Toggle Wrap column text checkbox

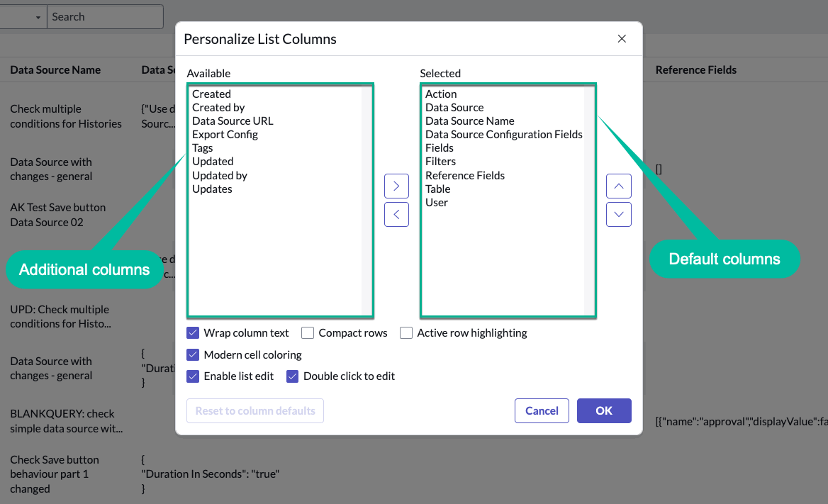(x=193, y=332)
